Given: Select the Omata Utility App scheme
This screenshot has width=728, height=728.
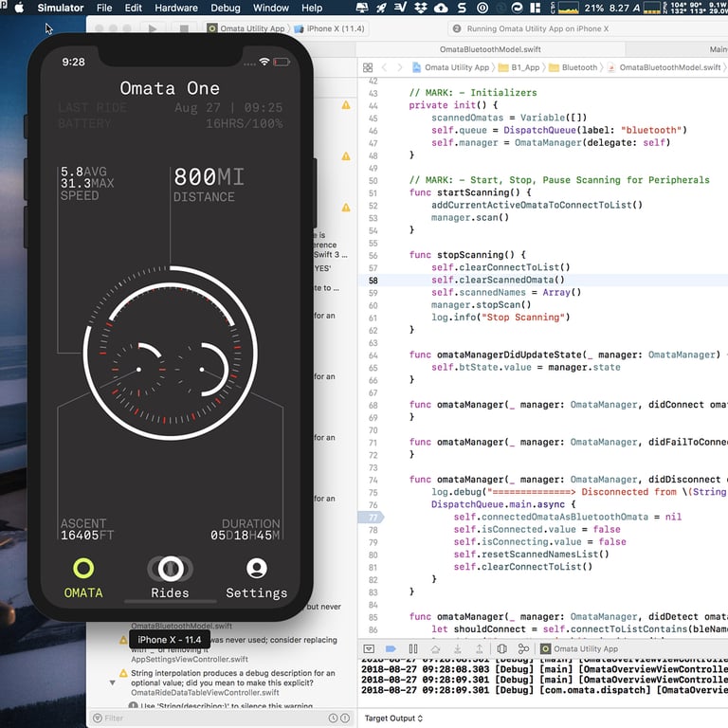Looking at the screenshot, I should click(246, 28).
